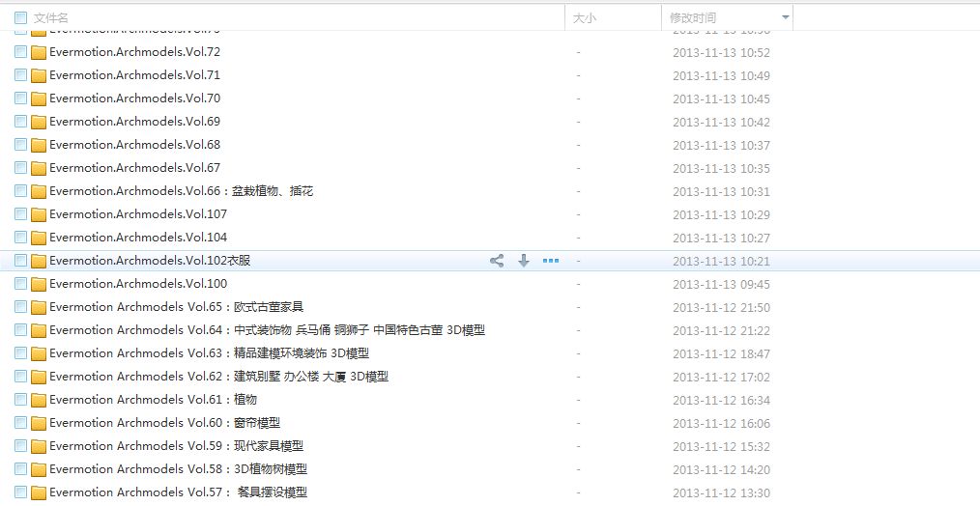
Task: Open folder Evermotion.Archmodels.Vol.68
Action: pyautogui.click(x=135, y=144)
